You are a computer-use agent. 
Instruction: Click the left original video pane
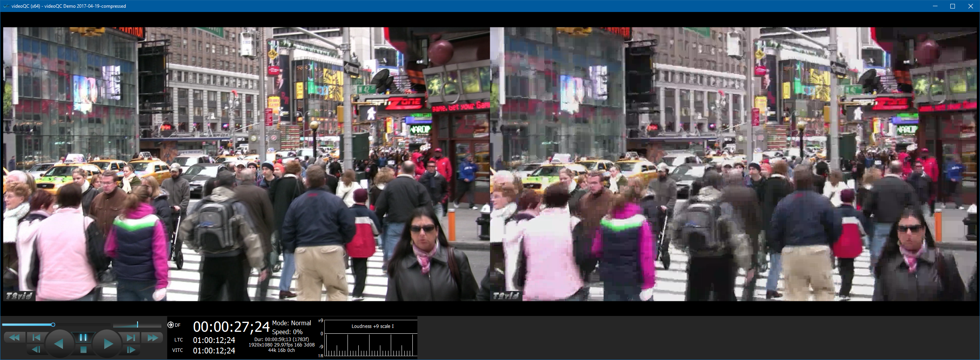pos(246,164)
